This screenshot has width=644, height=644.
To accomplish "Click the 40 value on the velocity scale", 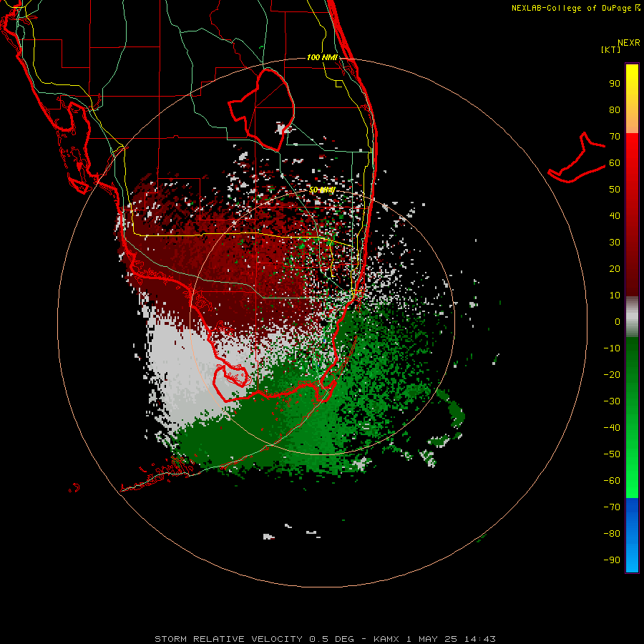I will click(615, 216).
